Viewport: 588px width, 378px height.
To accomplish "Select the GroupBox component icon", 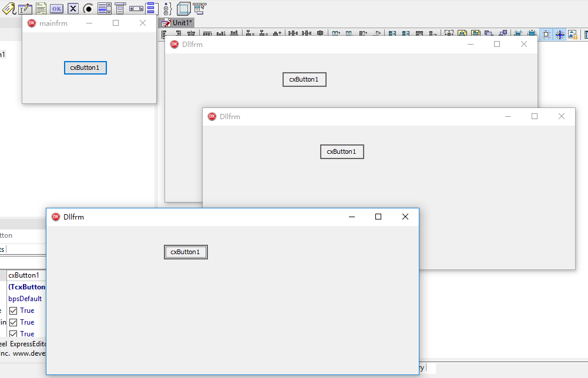I will click(x=151, y=8).
